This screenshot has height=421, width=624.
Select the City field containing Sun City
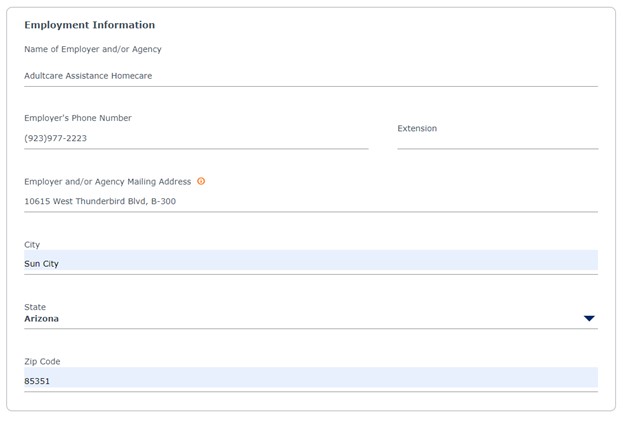pos(311,262)
